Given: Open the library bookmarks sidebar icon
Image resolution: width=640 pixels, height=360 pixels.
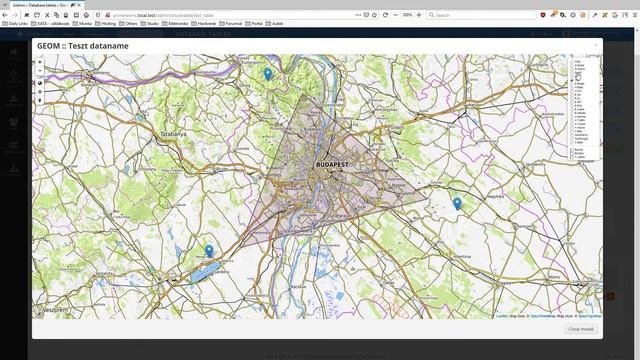Looking at the screenshot, I should click(x=625, y=15).
